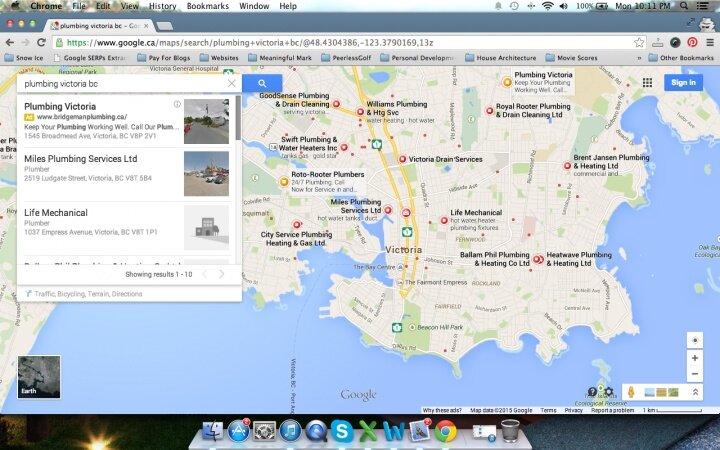Click the Swift Plumbing & Water Heaters pin
Image resolution: width=720 pixels, height=450 pixels.
coord(344,147)
